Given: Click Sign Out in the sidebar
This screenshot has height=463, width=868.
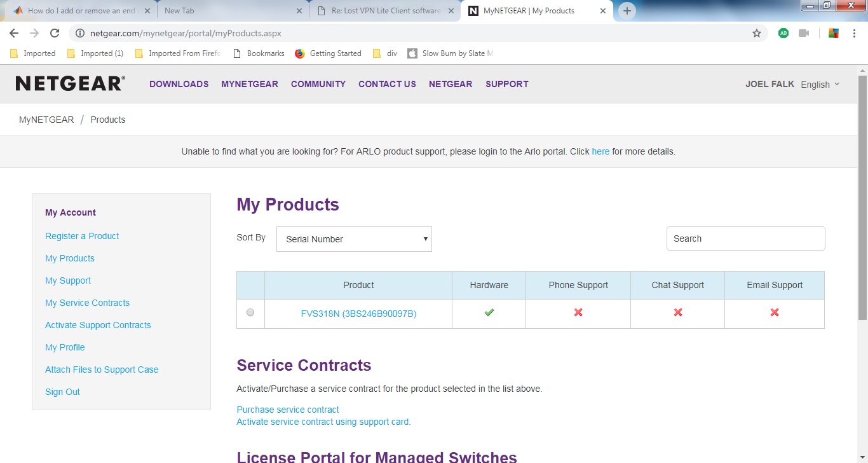Looking at the screenshot, I should pos(62,392).
